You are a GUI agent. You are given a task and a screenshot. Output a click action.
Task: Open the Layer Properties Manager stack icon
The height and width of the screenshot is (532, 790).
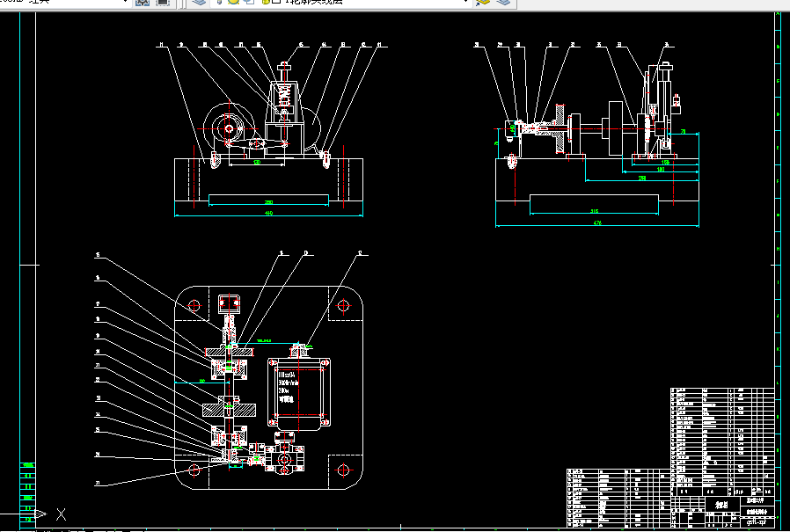coord(200,2)
